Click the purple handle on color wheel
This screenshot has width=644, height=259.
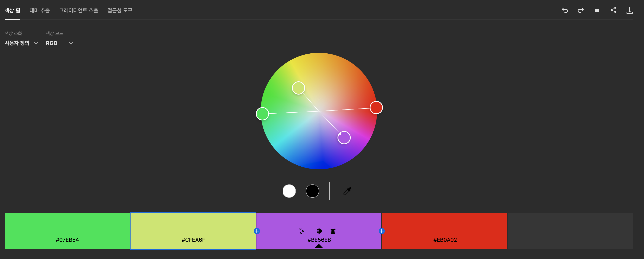[x=344, y=137]
